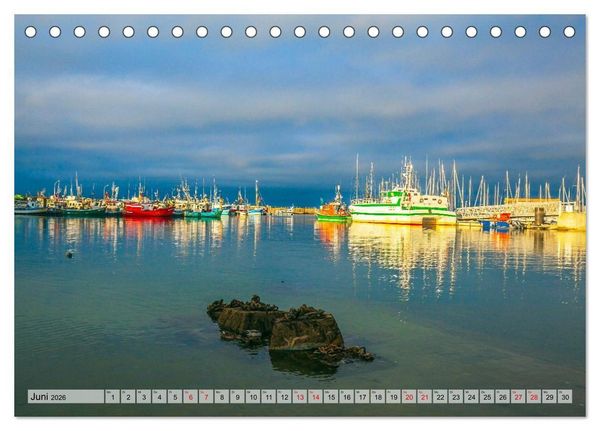Choose day 10 in the calendar strip
This screenshot has width=600, height=431.
pyautogui.click(x=253, y=397)
